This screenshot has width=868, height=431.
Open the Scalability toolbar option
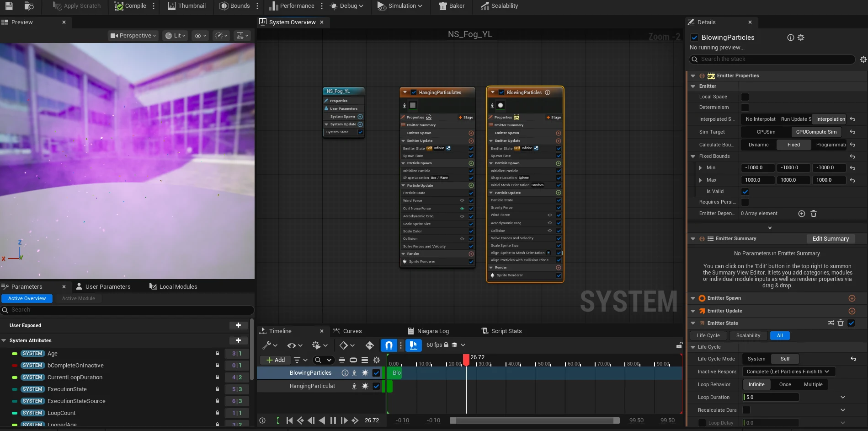point(499,6)
